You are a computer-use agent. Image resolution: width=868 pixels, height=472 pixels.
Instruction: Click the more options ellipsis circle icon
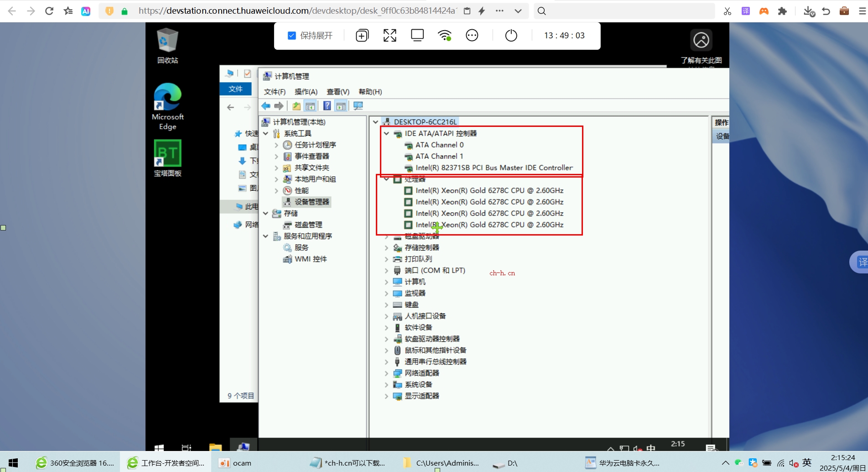472,36
